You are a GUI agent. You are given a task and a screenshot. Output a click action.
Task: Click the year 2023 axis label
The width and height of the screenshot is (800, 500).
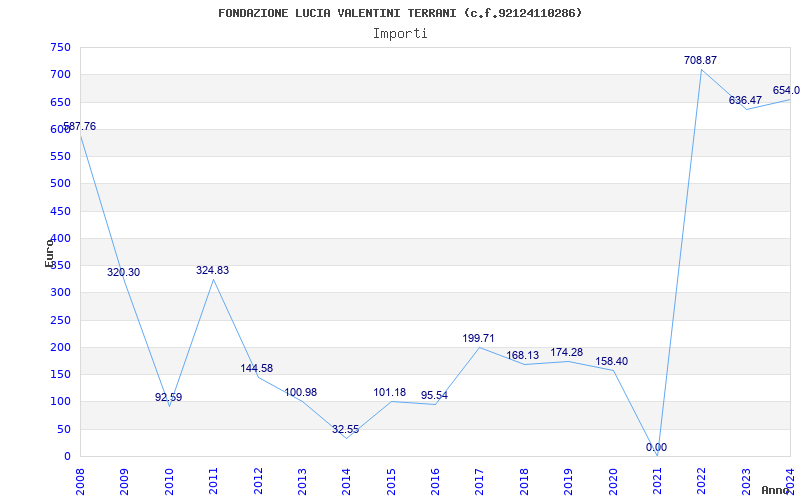pyautogui.click(x=746, y=482)
